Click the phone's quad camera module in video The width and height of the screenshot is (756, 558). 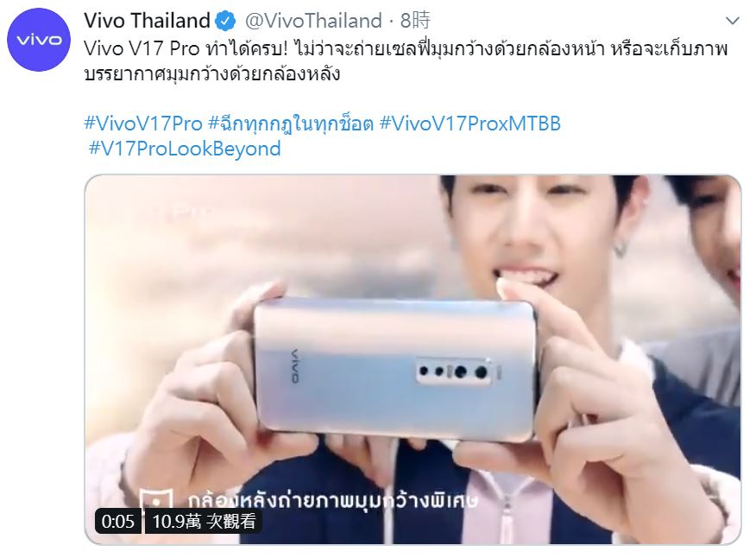(454, 371)
